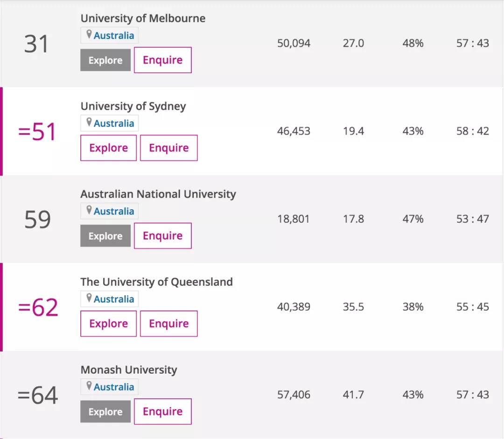Explore University of Melbourne
This screenshot has width=504, height=439.
(x=105, y=60)
